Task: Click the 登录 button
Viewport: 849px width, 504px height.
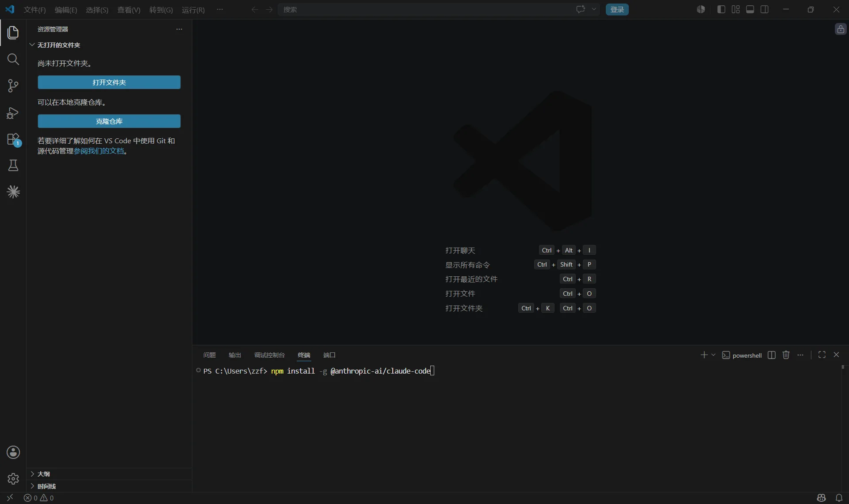Action: click(x=617, y=9)
